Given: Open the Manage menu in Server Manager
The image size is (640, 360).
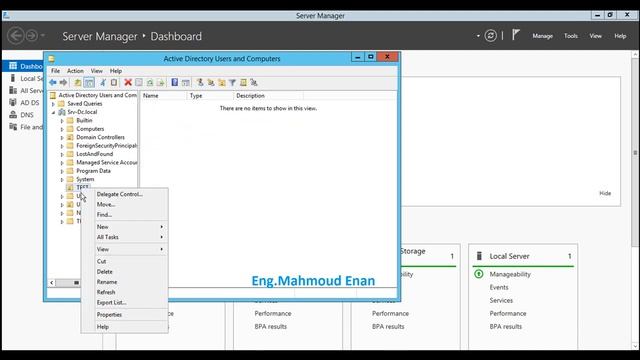Looking at the screenshot, I should (542, 36).
